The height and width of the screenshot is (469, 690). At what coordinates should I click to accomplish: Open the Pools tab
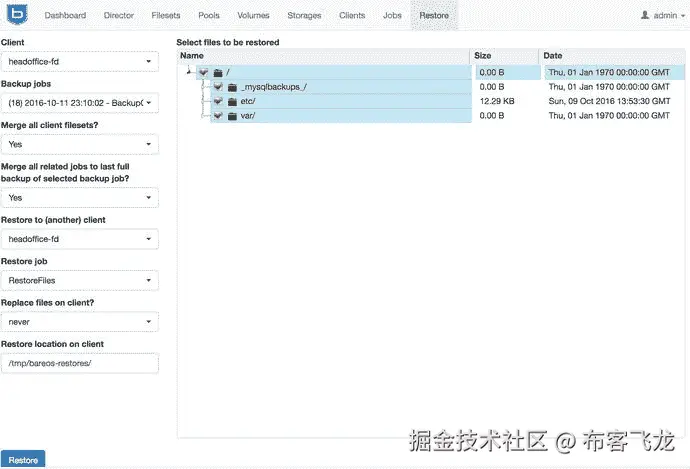pos(209,15)
